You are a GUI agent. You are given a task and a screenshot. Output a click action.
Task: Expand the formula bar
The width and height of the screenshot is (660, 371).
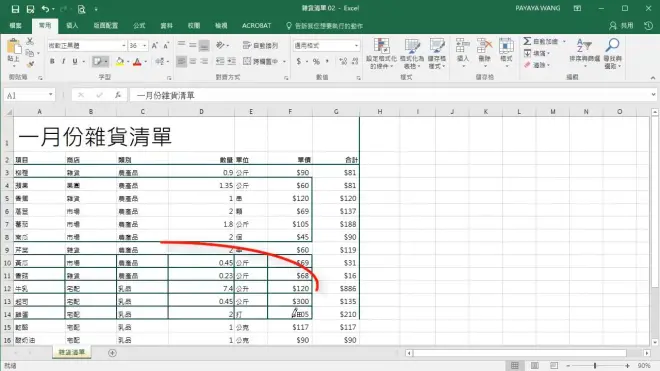tap(653, 95)
